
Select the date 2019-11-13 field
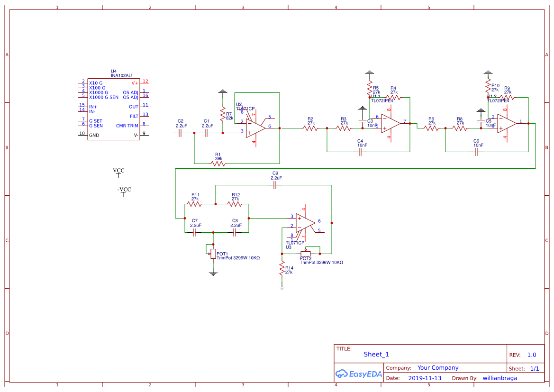(x=425, y=378)
